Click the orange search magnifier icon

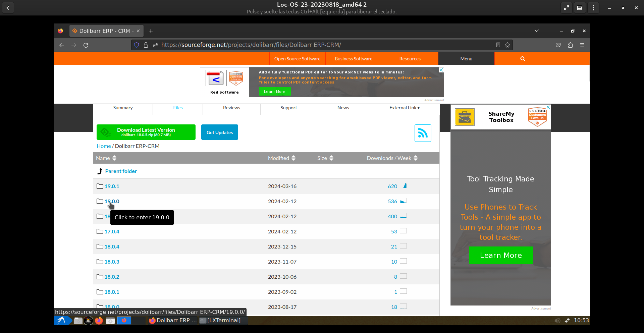click(x=522, y=59)
